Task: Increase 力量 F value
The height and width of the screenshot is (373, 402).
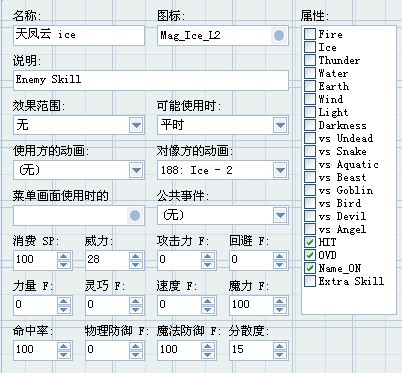Action: 64,301
